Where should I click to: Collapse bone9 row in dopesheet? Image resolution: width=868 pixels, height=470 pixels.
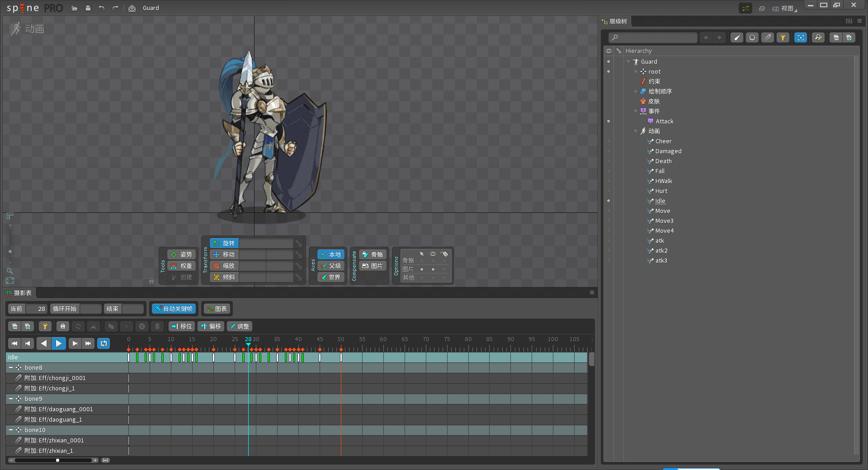[x=11, y=399]
